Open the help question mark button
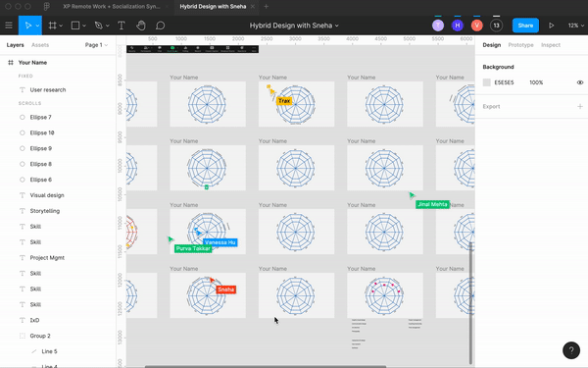The width and height of the screenshot is (588, 368). pos(571,350)
